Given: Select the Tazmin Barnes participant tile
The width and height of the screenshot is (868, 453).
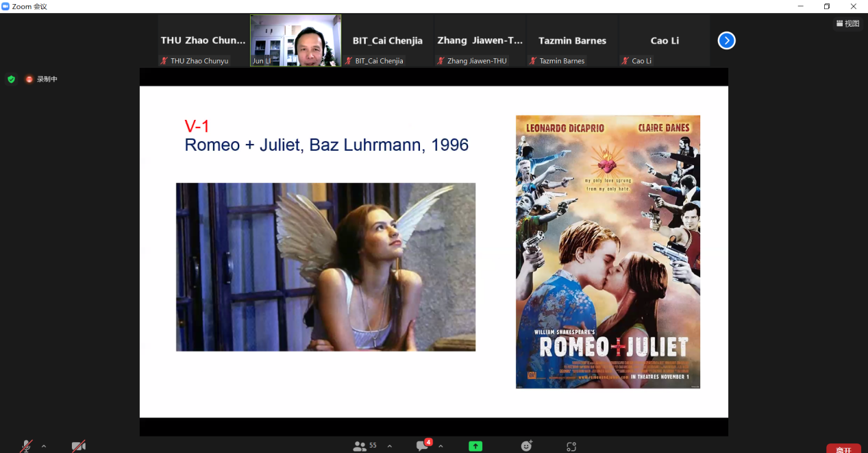Looking at the screenshot, I should pos(572,41).
